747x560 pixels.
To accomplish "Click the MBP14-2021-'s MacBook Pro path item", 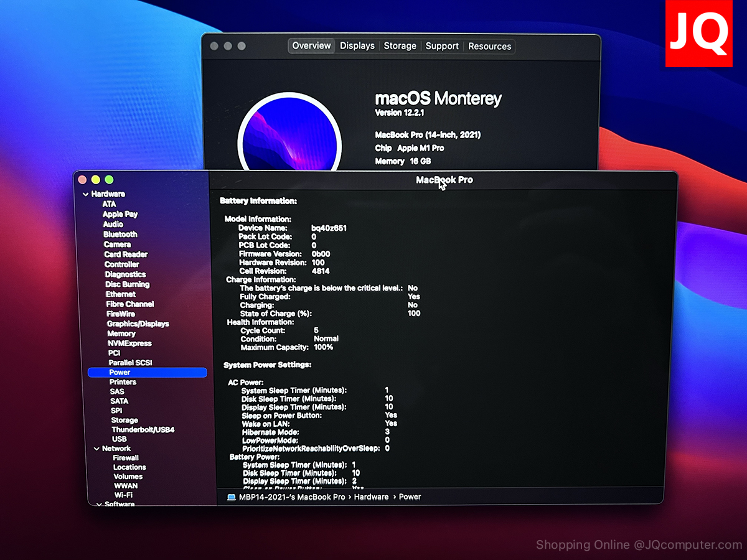I will pyautogui.click(x=292, y=497).
